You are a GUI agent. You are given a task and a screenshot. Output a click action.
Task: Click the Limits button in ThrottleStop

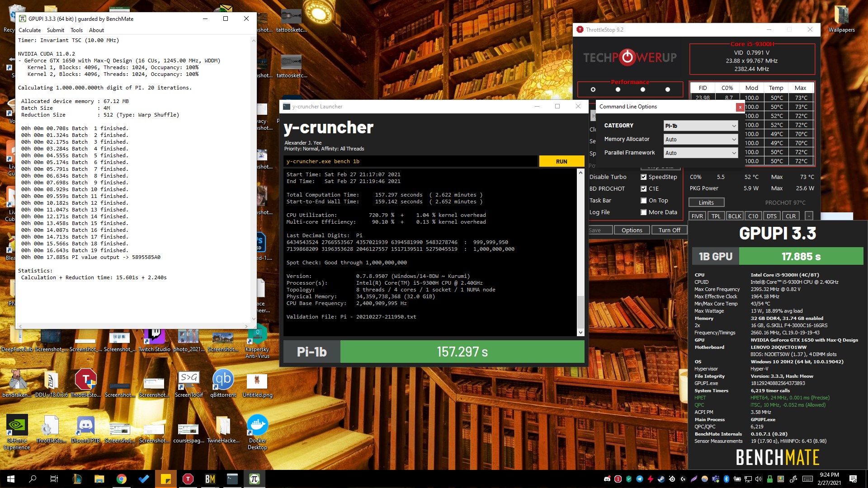706,202
